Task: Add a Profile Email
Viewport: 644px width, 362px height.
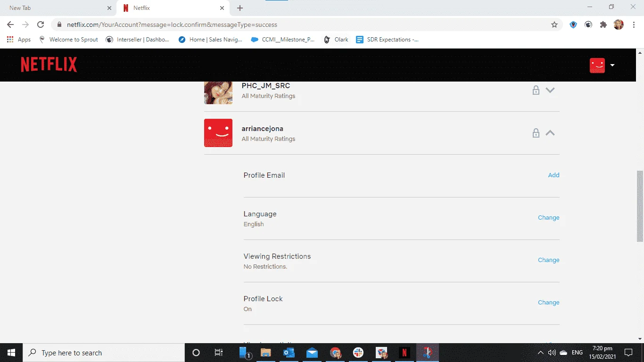Action: tap(553, 175)
